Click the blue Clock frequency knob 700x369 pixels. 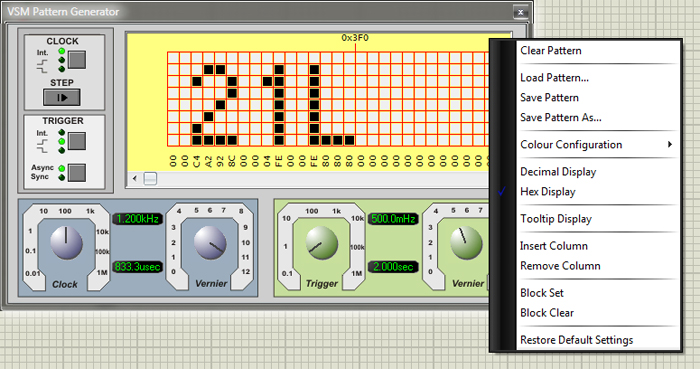coord(66,243)
